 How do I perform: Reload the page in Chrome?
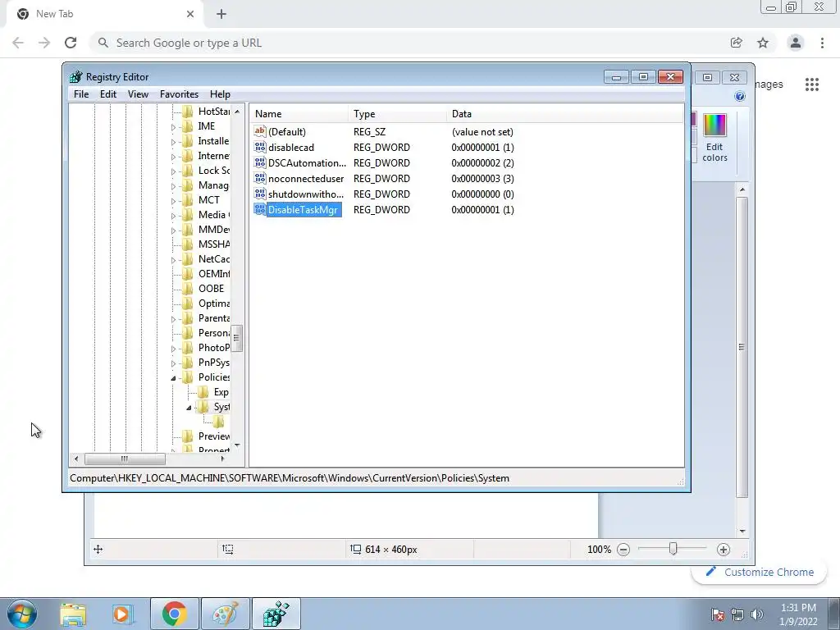point(71,43)
